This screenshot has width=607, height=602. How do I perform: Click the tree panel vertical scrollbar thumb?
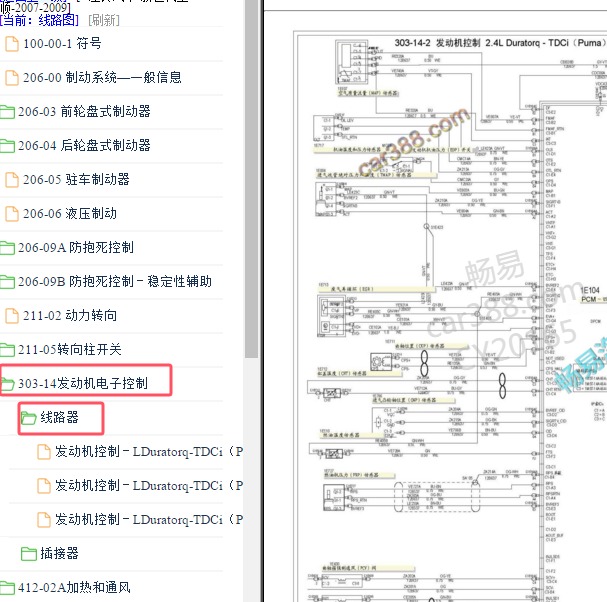252,179
